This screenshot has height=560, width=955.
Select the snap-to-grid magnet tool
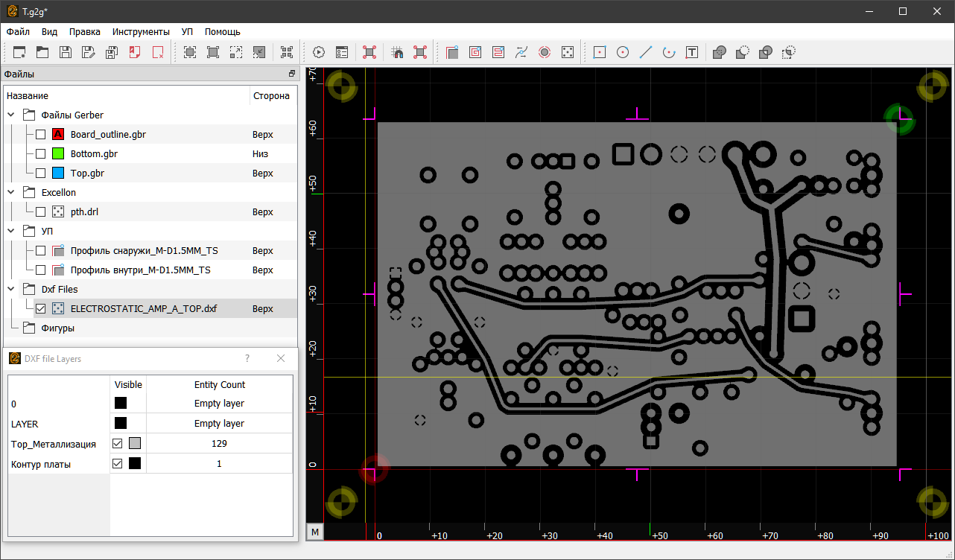coord(397,52)
